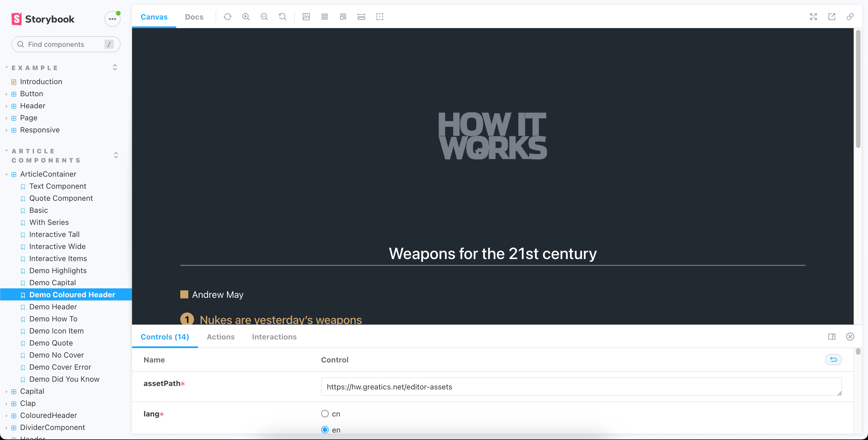Expand the Responsive component

[x=40, y=130]
